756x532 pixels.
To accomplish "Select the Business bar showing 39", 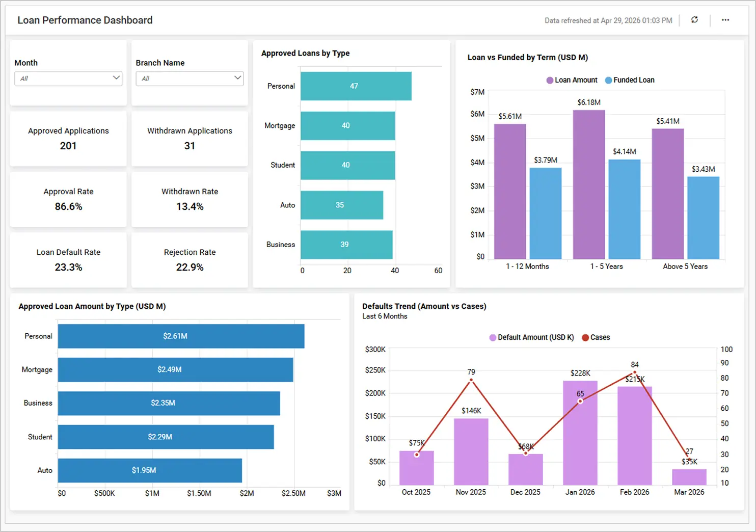I will [346, 245].
